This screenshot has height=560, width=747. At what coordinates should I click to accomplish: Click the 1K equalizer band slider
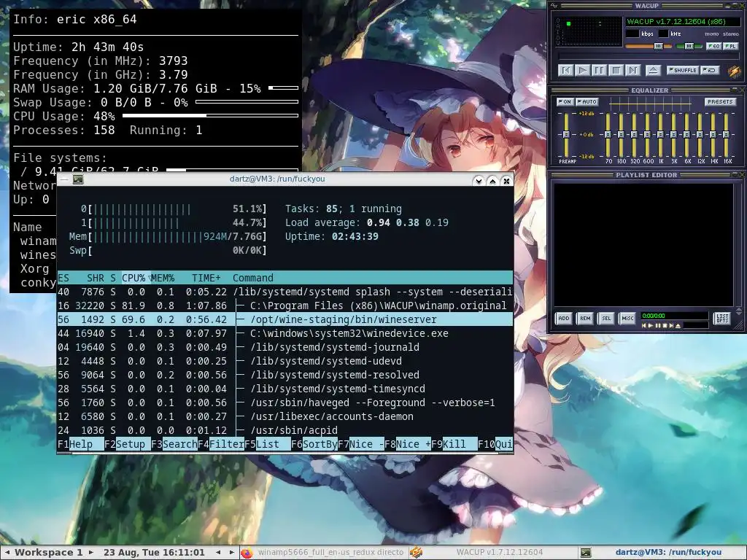660,135
